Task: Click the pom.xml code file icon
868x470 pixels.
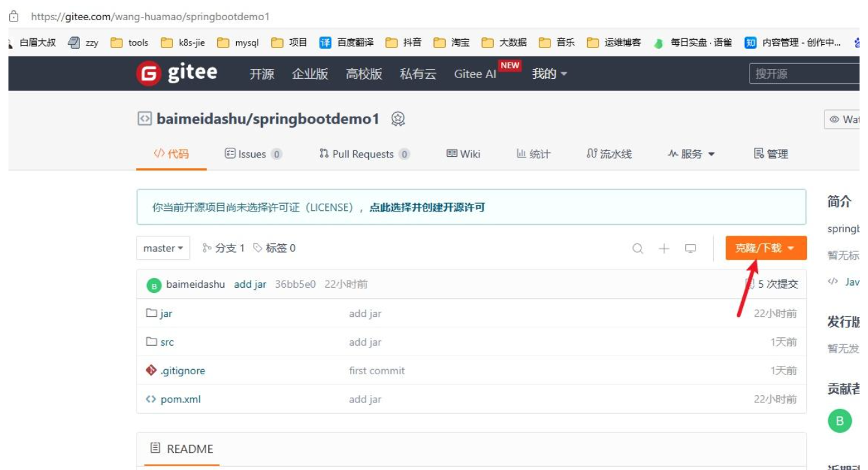Action: point(152,399)
